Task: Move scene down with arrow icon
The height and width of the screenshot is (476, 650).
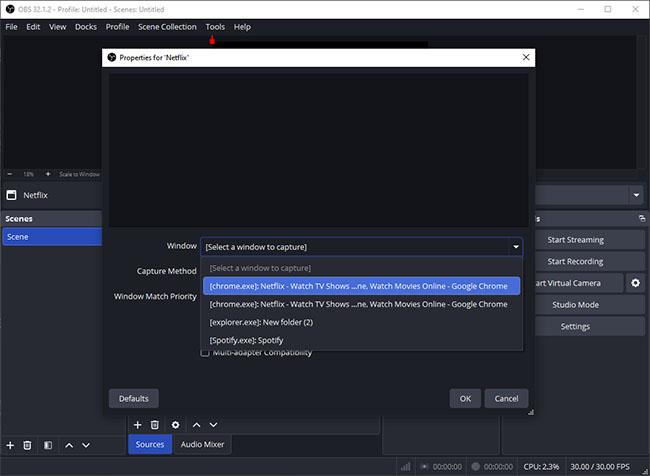Action: 86,445
